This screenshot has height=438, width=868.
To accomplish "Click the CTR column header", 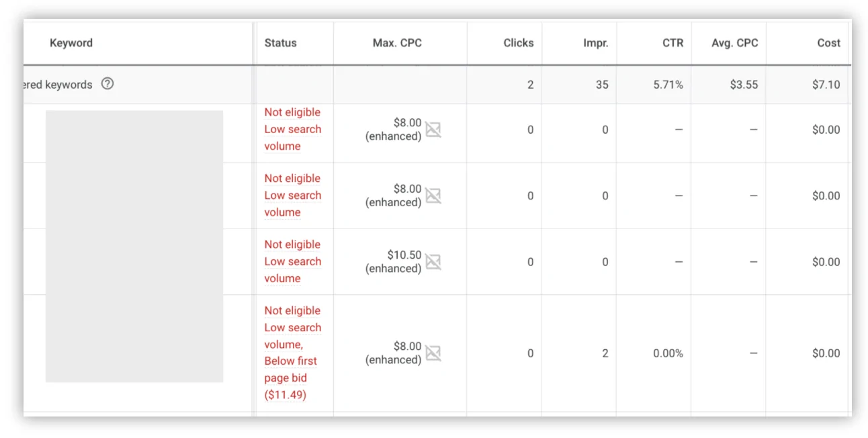I will 672,43.
